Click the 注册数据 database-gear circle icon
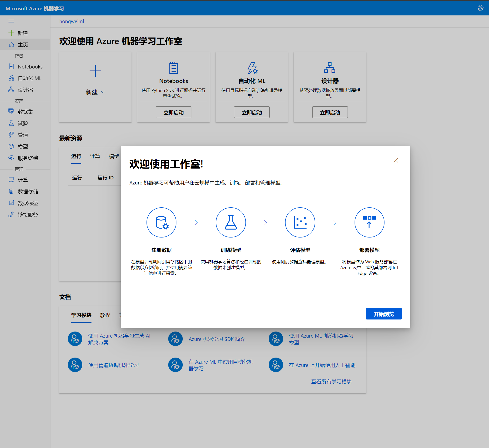The width and height of the screenshot is (489, 448). click(x=161, y=222)
